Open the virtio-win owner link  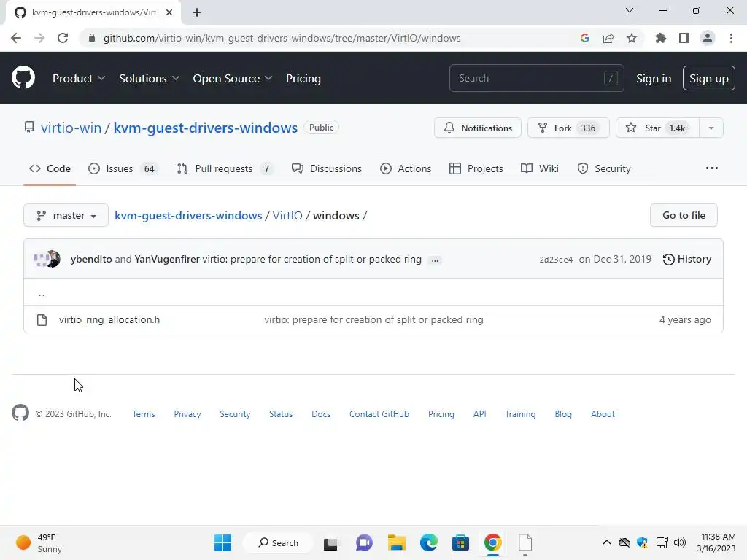click(x=71, y=128)
